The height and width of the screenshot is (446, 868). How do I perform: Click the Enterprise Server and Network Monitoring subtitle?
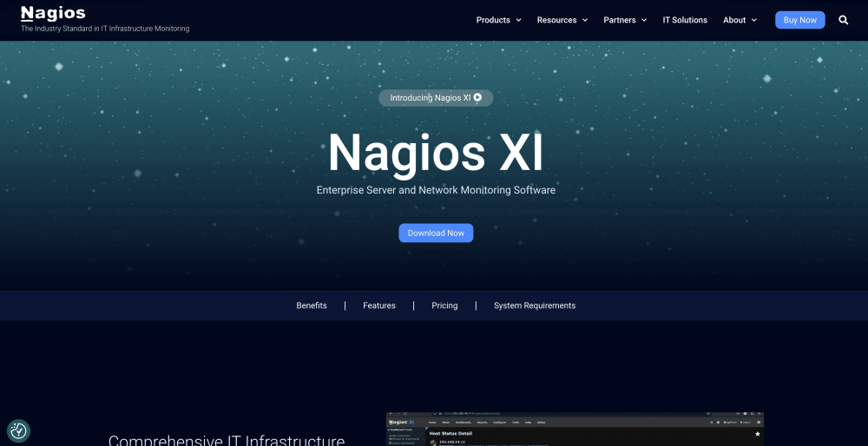(436, 190)
